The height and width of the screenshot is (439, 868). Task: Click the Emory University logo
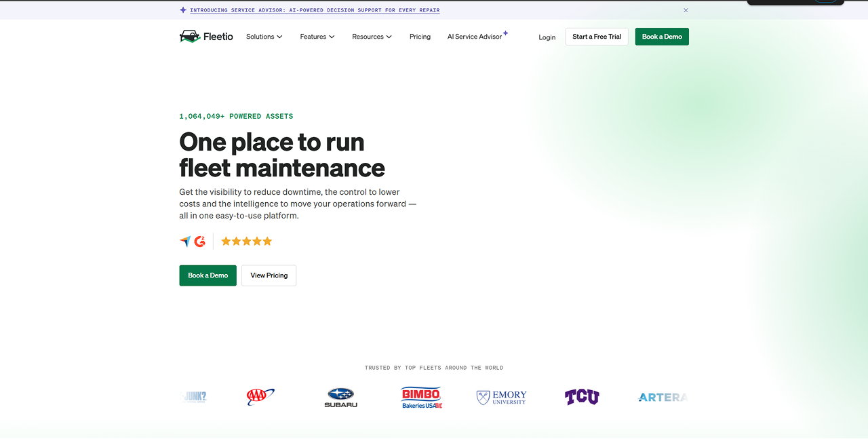[502, 398]
